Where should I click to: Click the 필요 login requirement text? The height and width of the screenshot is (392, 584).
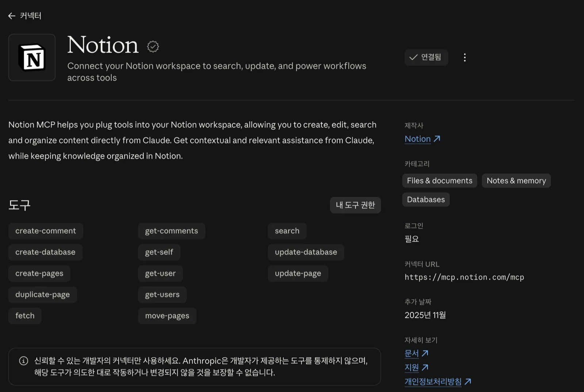[412, 239]
